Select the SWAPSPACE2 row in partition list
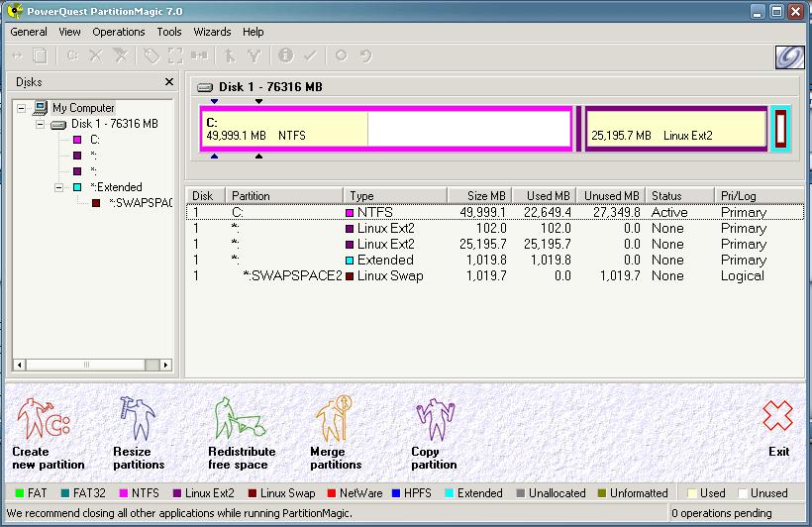 pyautogui.click(x=293, y=276)
